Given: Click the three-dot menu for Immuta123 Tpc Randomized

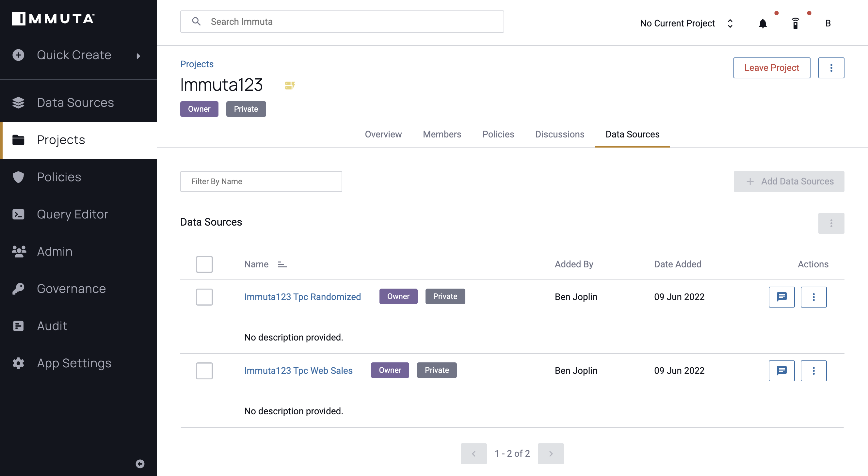Looking at the screenshot, I should point(813,297).
